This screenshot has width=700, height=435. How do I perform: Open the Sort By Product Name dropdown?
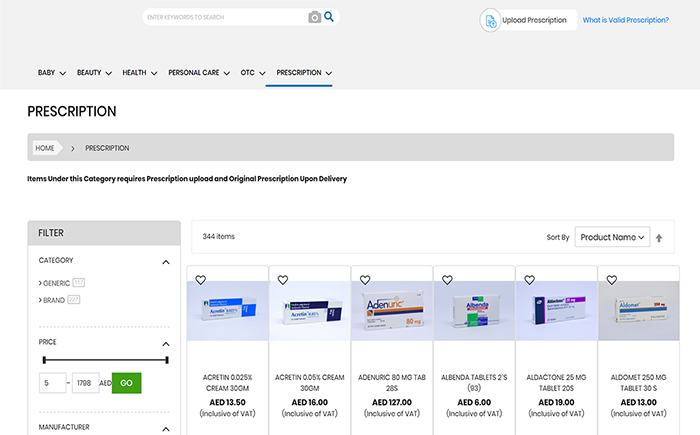coord(612,237)
